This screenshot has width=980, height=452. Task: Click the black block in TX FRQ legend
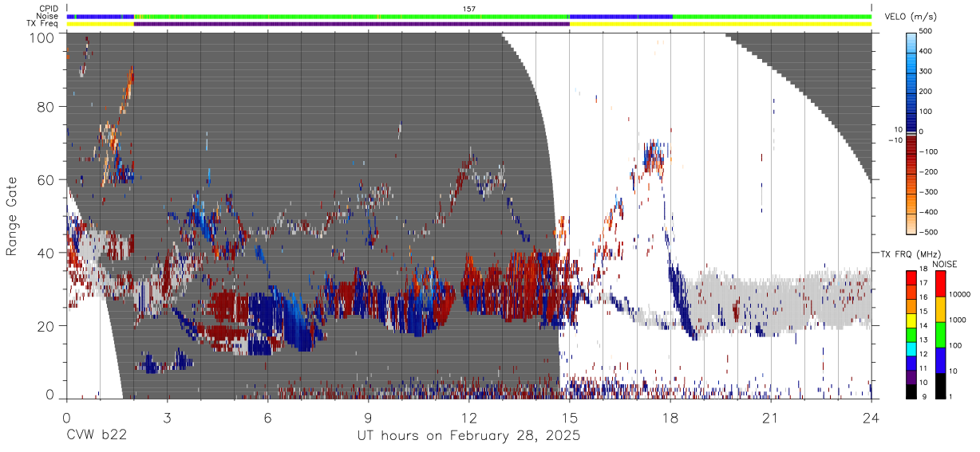pyautogui.click(x=911, y=392)
